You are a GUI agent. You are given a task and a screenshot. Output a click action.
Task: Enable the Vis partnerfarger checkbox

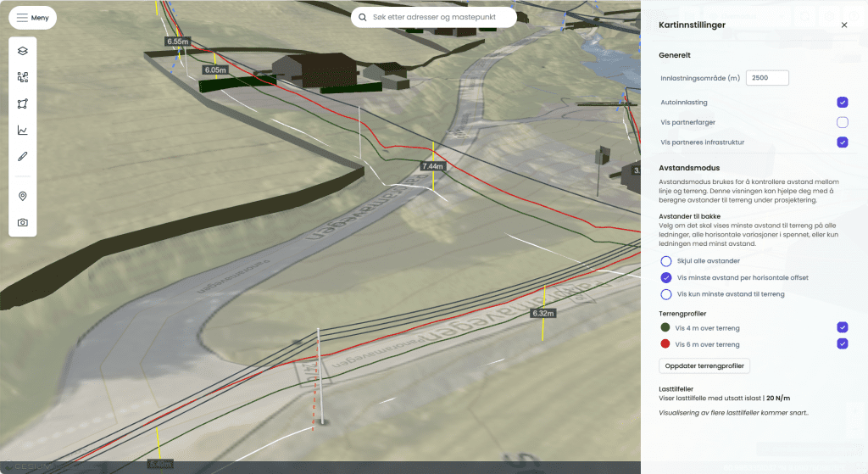[842, 122]
